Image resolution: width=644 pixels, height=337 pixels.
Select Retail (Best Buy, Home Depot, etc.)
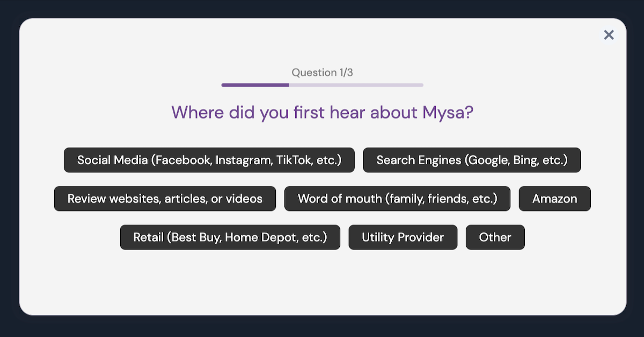pyautogui.click(x=230, y=237)
